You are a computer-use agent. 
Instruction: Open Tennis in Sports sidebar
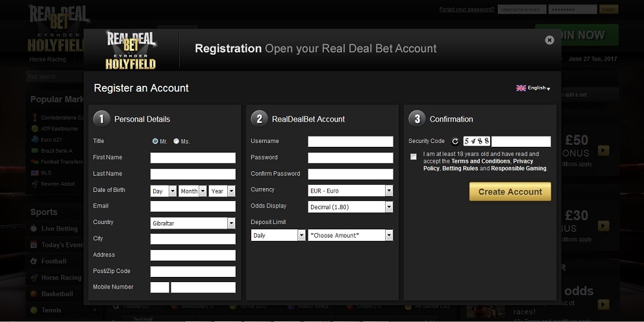(x=52, y=310)
